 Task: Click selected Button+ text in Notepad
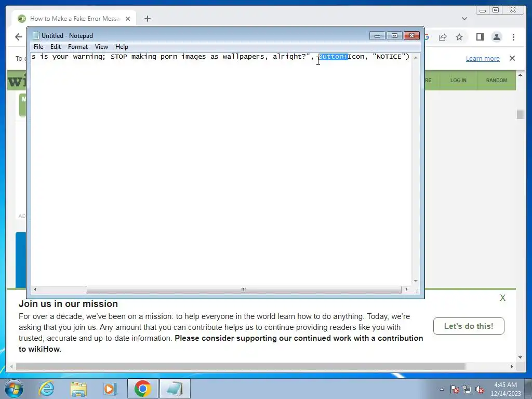click(333, 57)
